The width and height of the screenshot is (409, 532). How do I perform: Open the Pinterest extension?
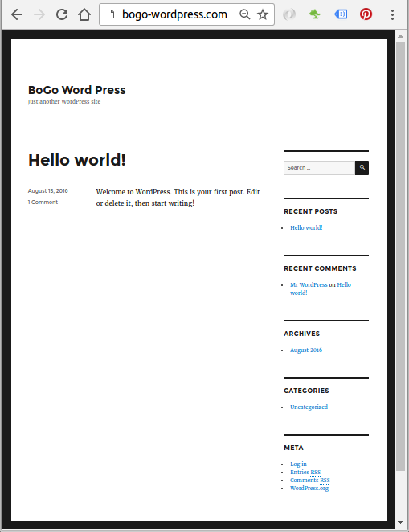pyautogui.click(x=366, y=14)
